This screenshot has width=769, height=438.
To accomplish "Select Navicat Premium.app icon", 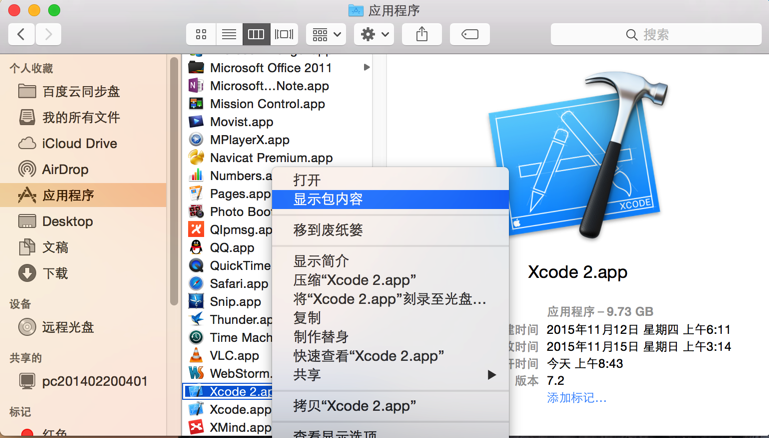I will pos(196,157).
